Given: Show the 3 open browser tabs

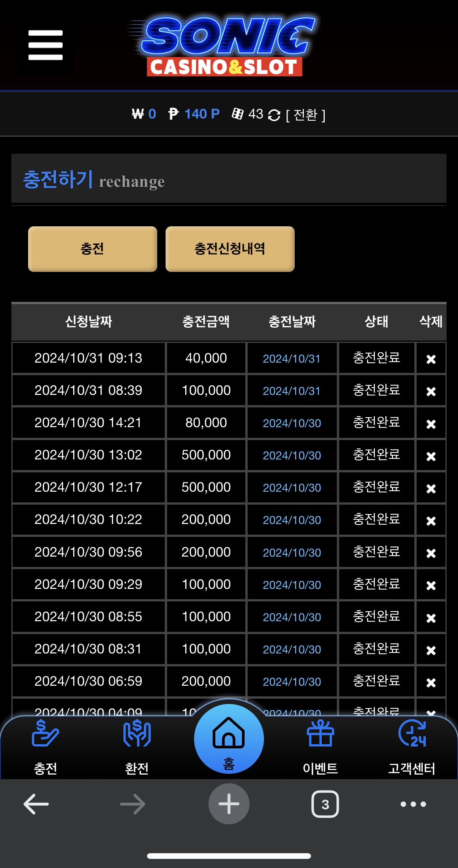Looking at the screenshot, I should pyautogui.click(x=325, y=804).
